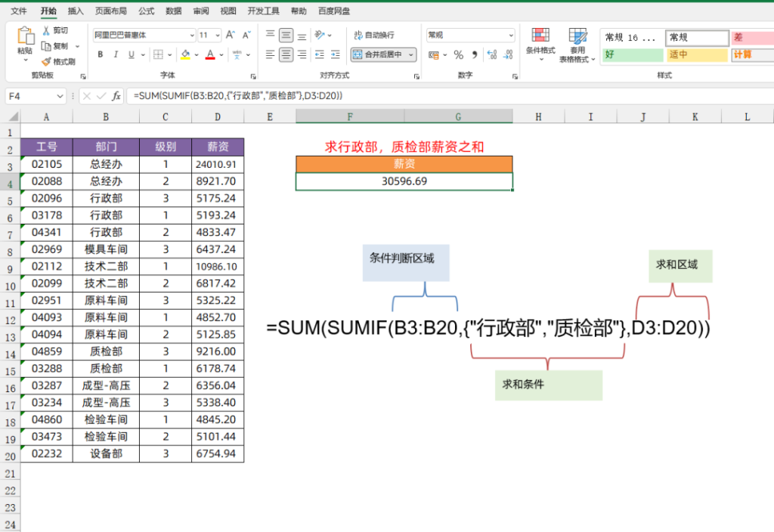Screen dimensions: 774x532
Task: Open 数字 group dialog launcher
Action: 515,76
